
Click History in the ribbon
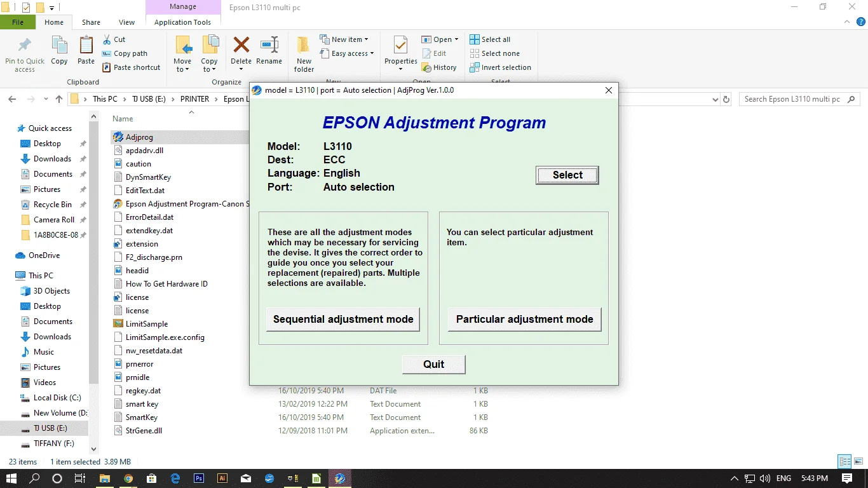point(439,67)
